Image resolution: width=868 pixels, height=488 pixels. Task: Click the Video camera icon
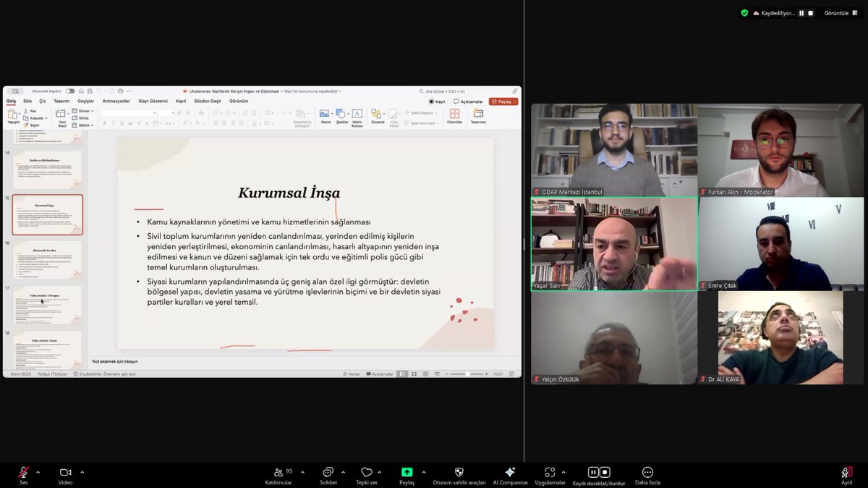click(x=65, y=472)
